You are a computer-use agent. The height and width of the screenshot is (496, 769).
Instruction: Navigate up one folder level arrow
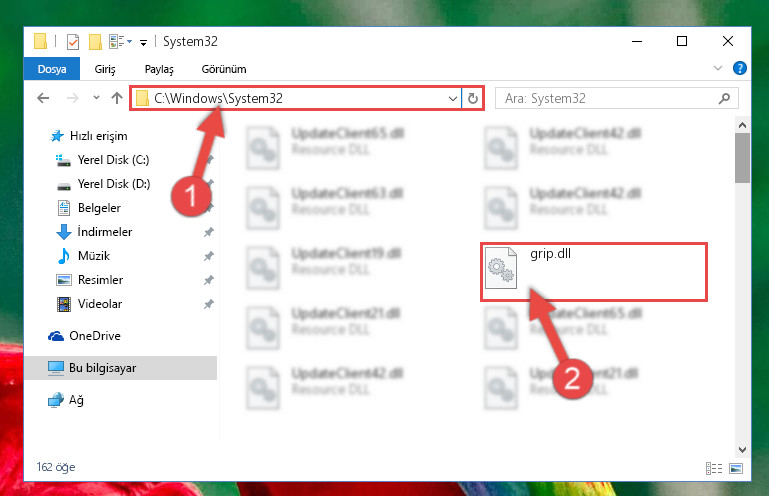tap(117, 98)
